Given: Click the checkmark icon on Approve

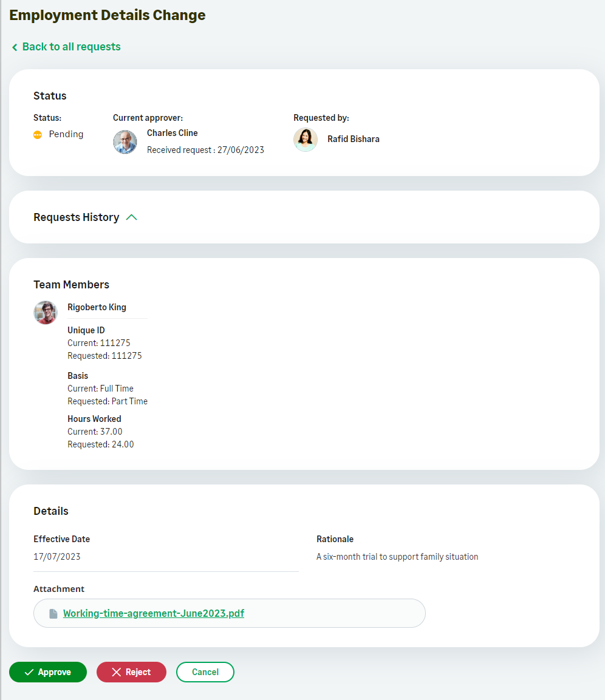Looking at the screenshot, I should [x=29, y=672].
